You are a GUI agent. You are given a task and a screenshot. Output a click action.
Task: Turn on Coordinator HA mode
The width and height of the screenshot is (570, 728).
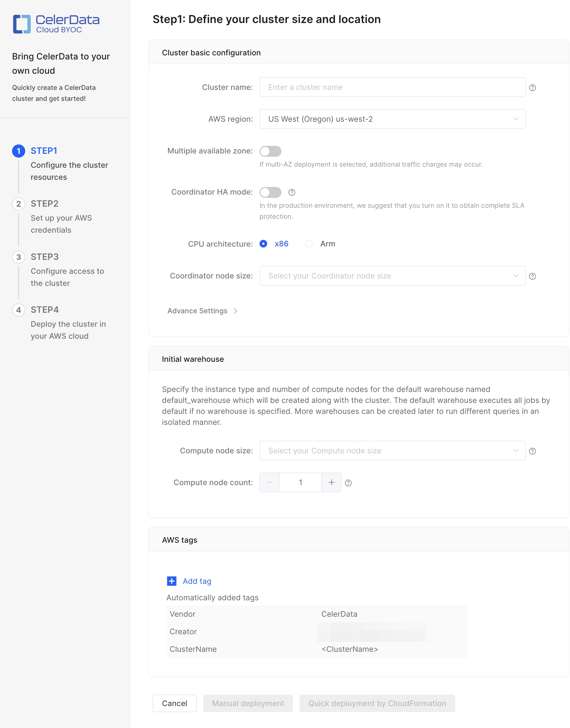click(270, 192)
